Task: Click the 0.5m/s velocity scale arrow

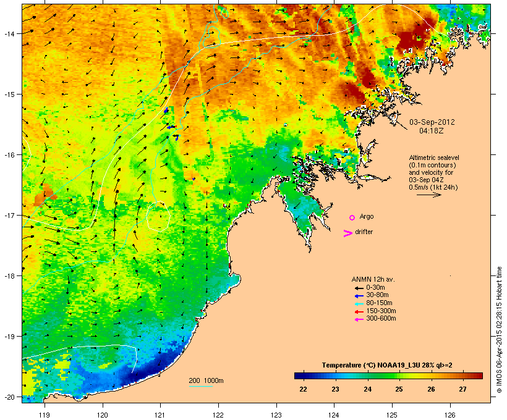Action: coord(428,195)
